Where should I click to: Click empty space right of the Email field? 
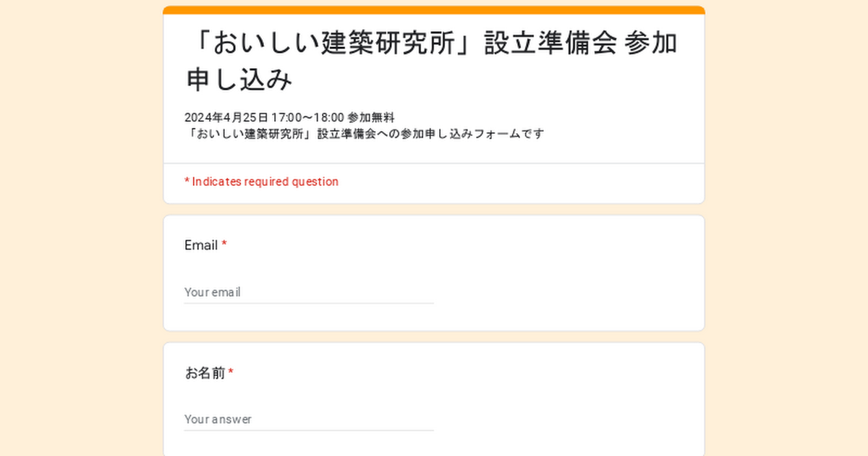click(x=564, y=292)
